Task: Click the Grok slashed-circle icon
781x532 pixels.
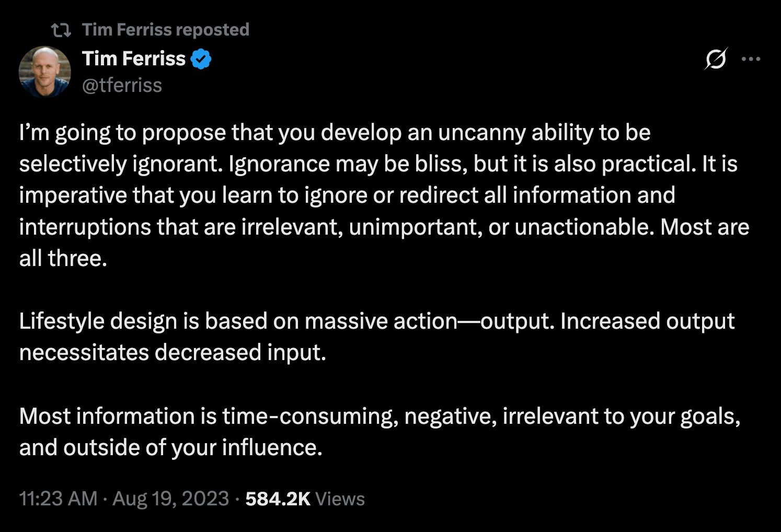Action: point(716,59)
